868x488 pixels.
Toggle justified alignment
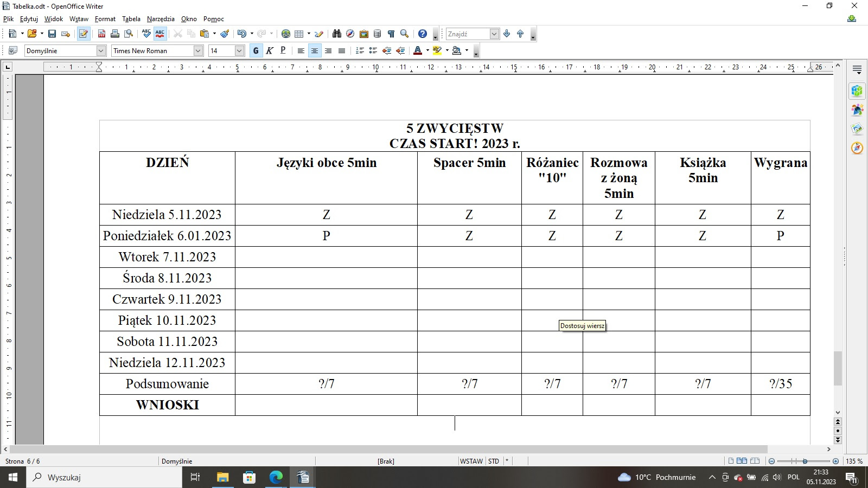(342, 50)
